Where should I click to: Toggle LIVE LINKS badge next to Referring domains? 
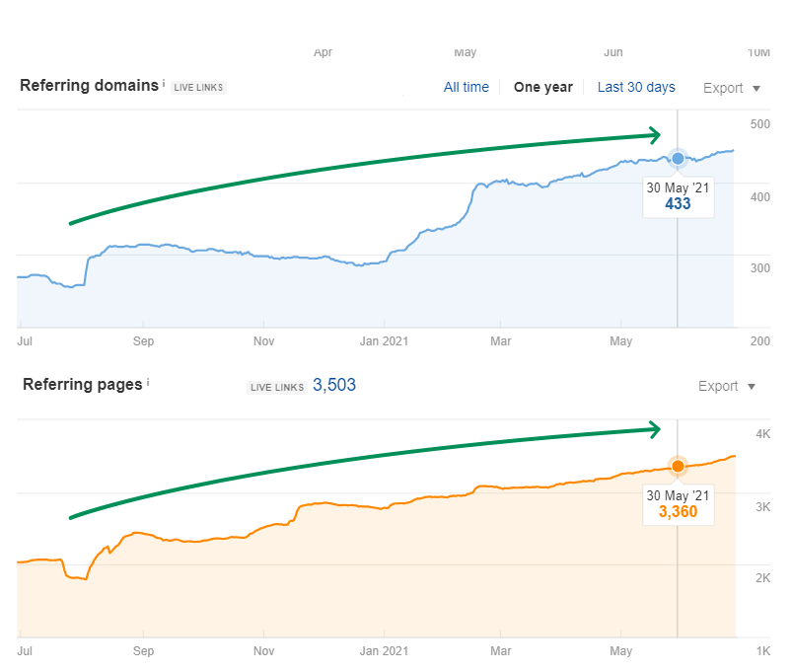click(199, 88)
